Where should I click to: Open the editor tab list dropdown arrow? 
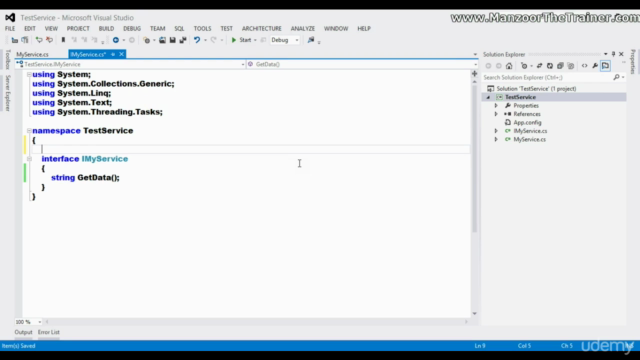click(x=475, y=54)
